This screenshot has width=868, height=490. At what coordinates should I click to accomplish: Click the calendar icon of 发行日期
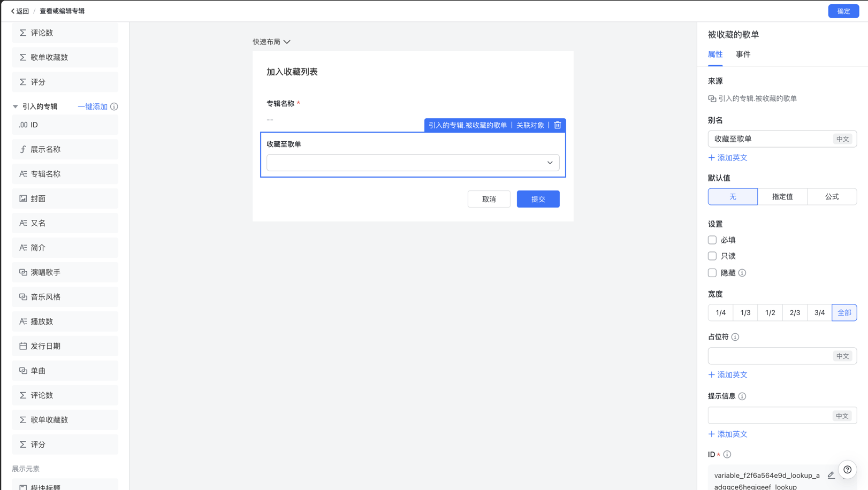click(x=23, y=346)
